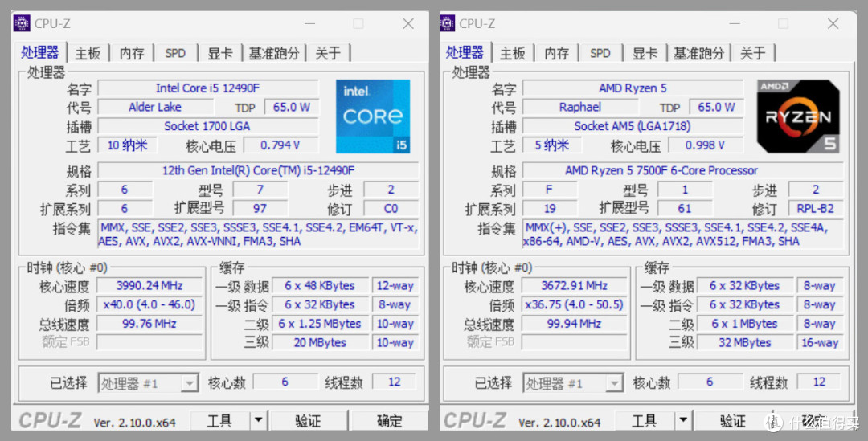Open 基准跑分 tab in right AMD window
Image resolution: width=868 pixels, height=441 pixels.
(x=698, y=53)
